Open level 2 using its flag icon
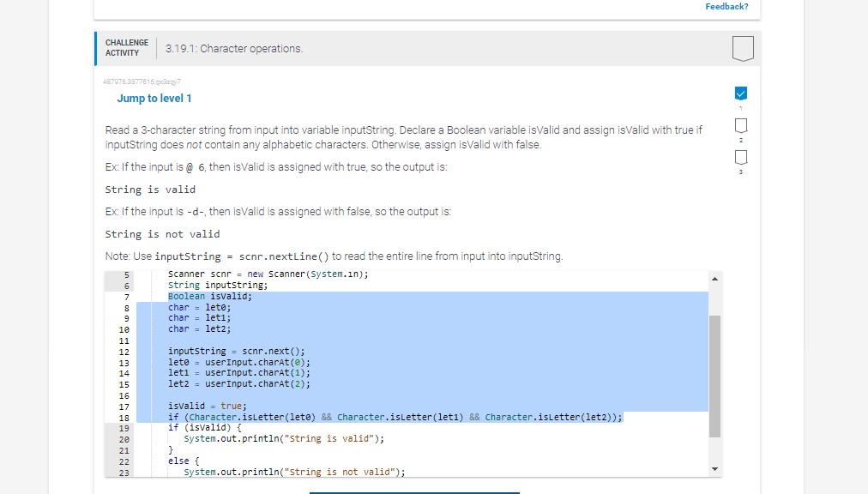Image resolution: width=868 pixels, height=494 pixels. (740, 126)
